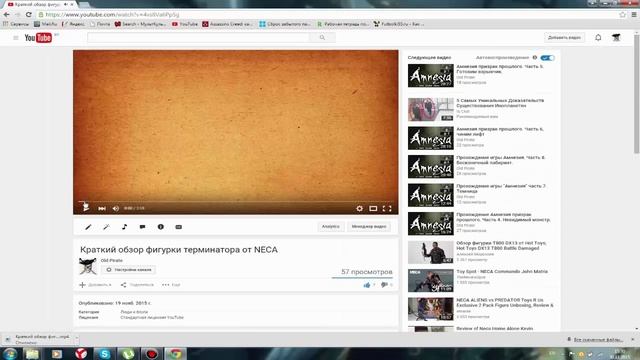Switch player to theater mode
Image resolution: width=640 pixels, height=360 pixels.
(373, 209)
